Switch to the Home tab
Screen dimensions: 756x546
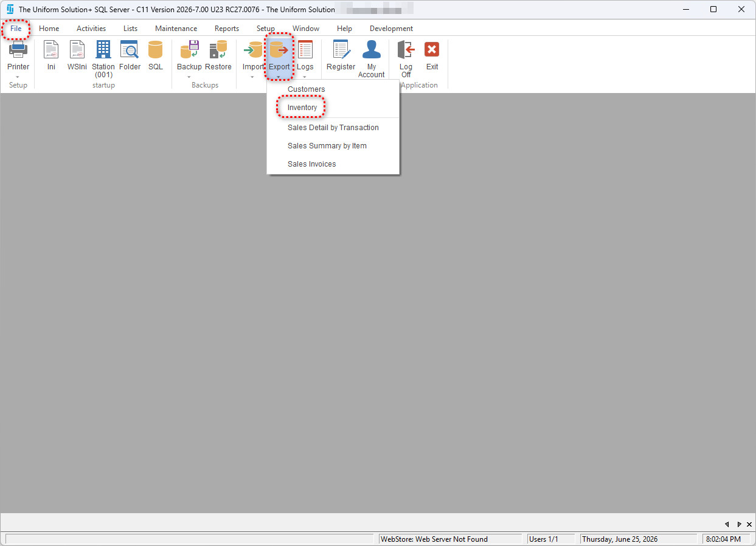point(49,29)
